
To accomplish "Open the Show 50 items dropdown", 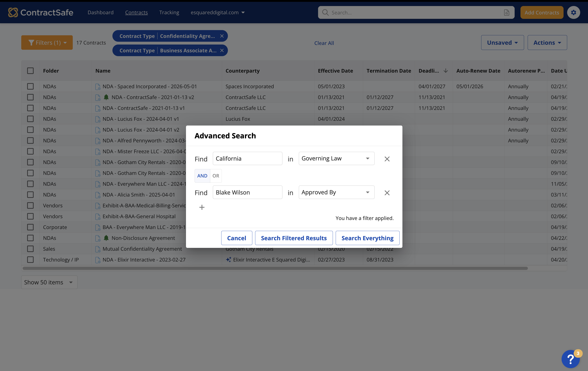I will (x=49, y=282).
